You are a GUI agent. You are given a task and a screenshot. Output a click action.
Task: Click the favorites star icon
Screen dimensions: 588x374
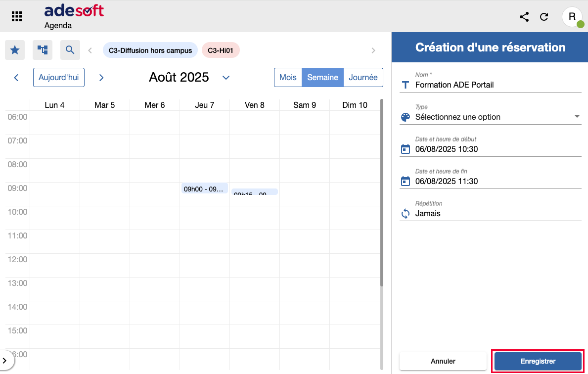pyautogui.click(x=15, y=50)
